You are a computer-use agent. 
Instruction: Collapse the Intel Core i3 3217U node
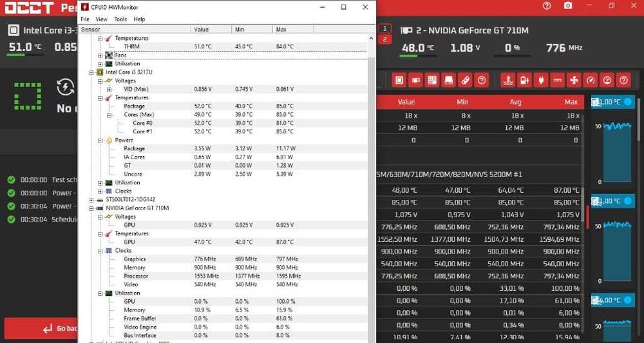coord(91,72)
